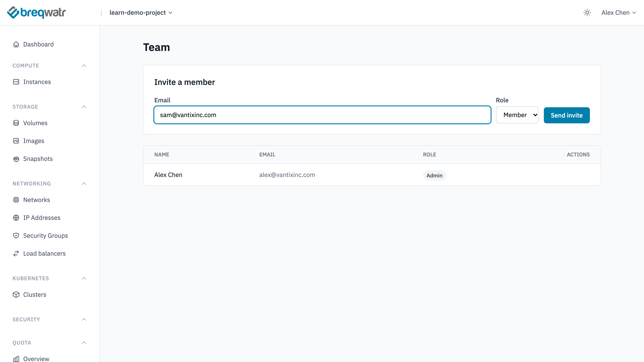Click the Quota Overview chart icon
Screen dimensions: 644x362
(x=16, y=359)
